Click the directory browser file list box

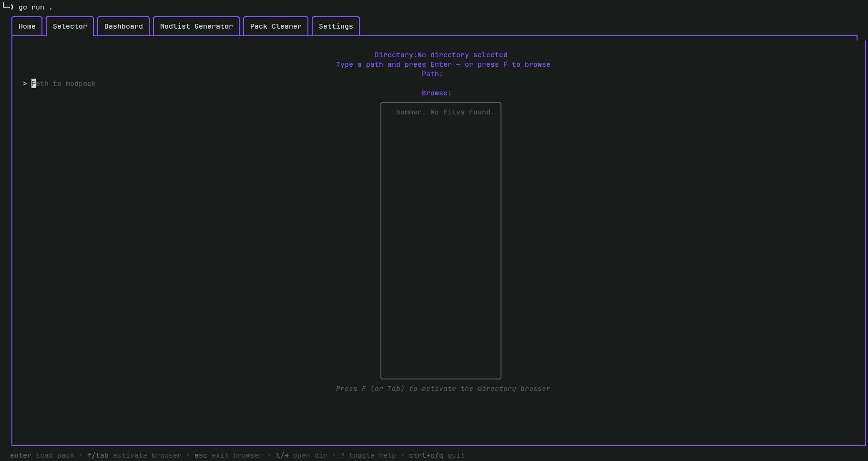click(x=441, y=241)
